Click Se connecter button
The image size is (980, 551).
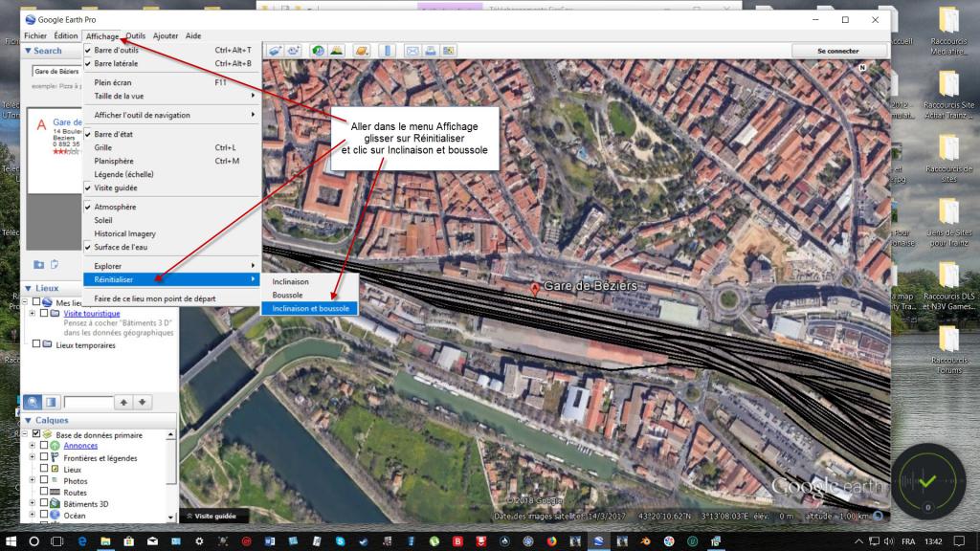838,51
